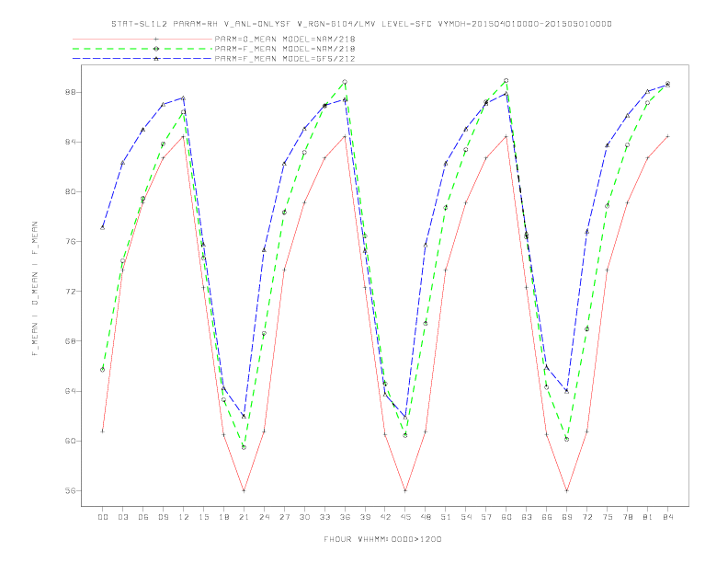Click red O_MEAN plus data point at hour 00

[103, 431]
